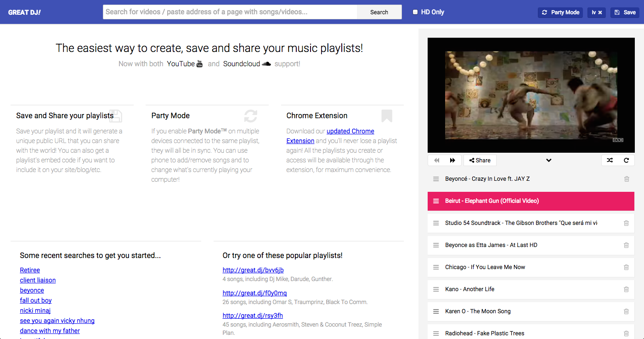Play Studio 54 Soundtrack Gibson Brothers track
Image resolution: width=644 pixels, height=339 pixels.
click(521, 223)
